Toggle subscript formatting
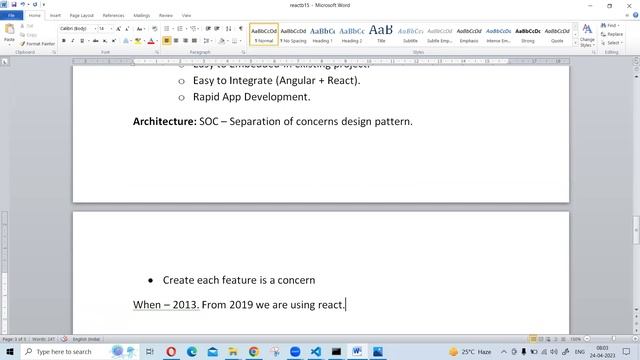 (105, 41)
